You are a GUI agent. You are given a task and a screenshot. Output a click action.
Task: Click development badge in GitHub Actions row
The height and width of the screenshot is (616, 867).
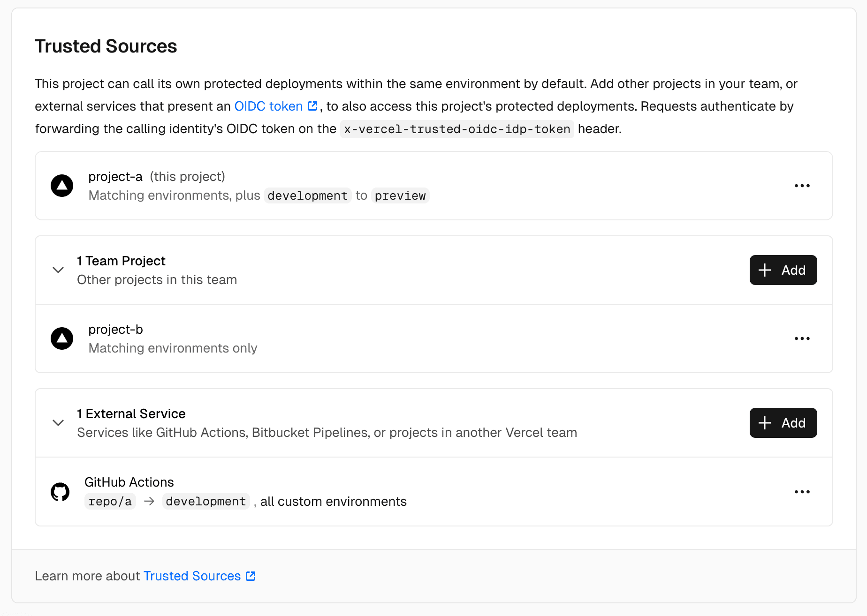click(206, 502)
